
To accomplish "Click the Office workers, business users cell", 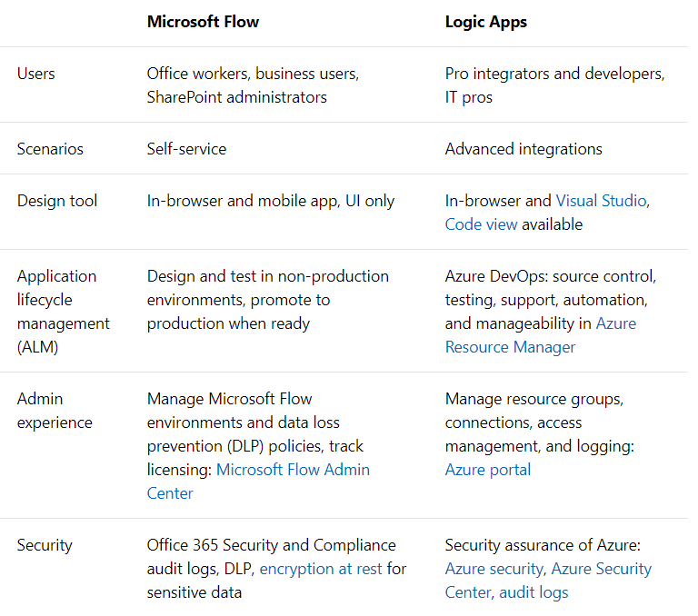I will click(253, 85).
